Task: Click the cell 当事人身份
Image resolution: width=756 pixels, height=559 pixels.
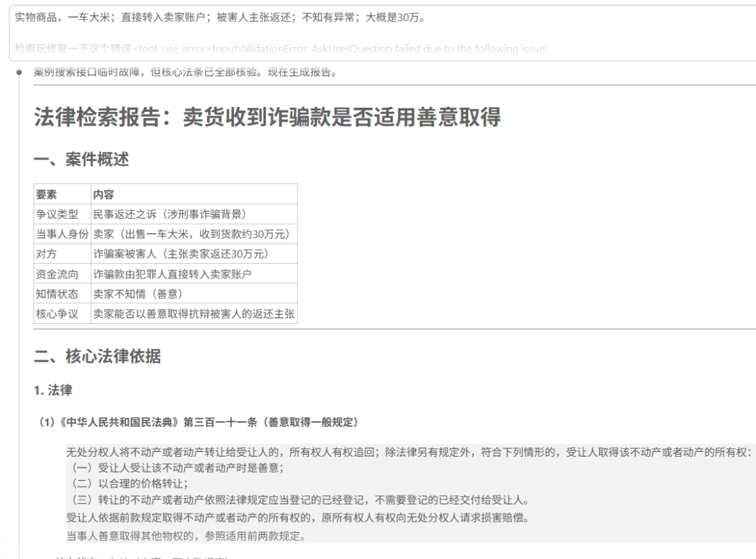Action: coord(62,234)
